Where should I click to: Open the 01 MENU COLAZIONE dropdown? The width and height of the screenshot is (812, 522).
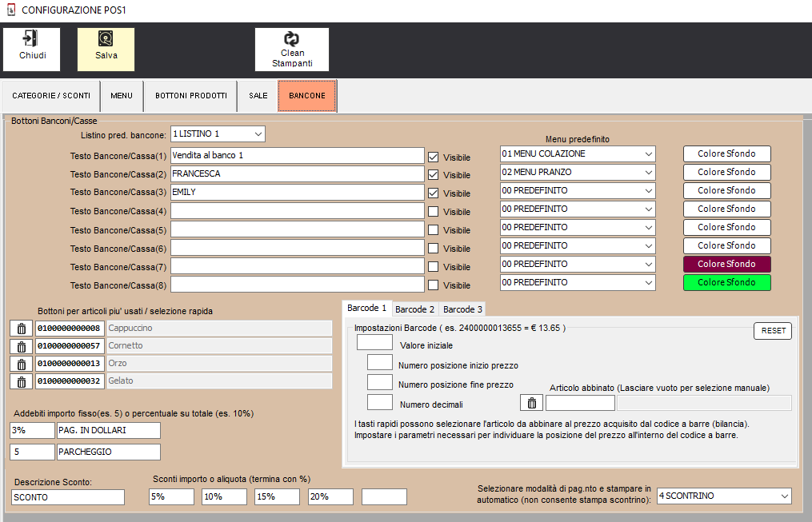pos(578,153)
